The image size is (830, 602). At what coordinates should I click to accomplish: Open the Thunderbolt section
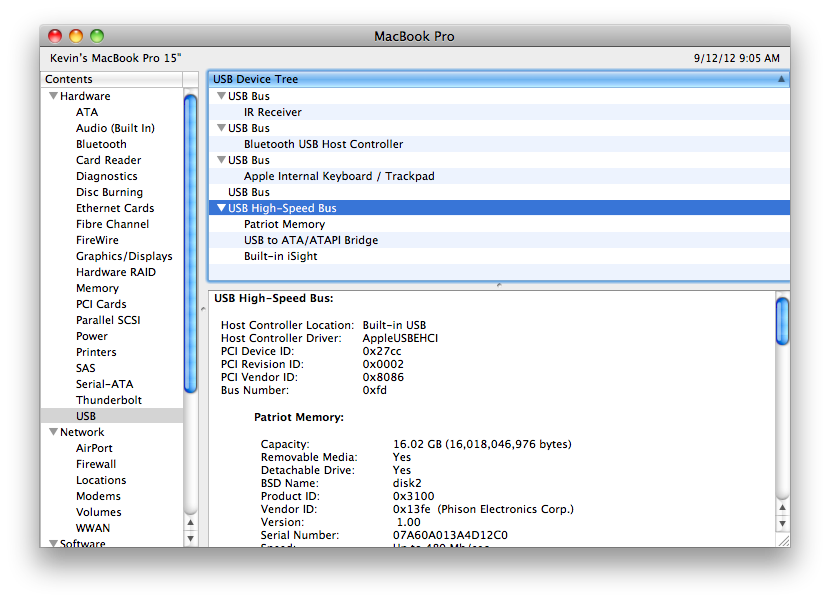pos(109,400)
